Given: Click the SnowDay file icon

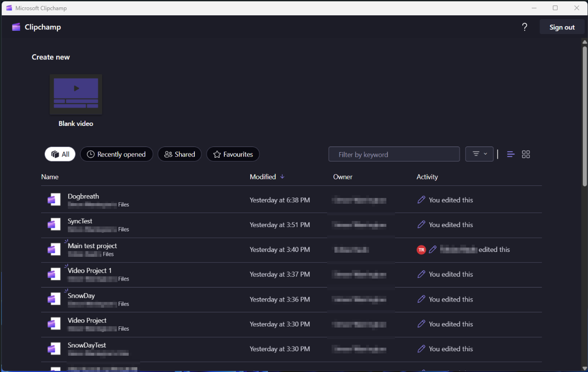Looking at the screenshot, I should coord(54,299).
